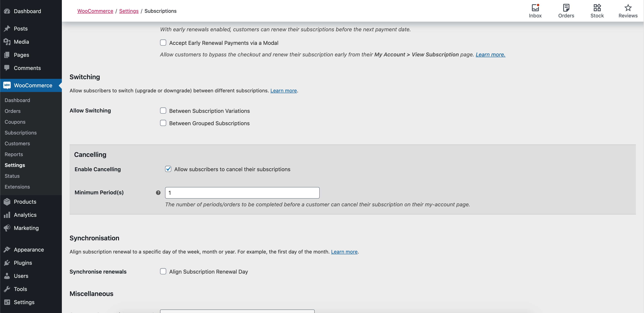The image size is (644, 313).
Task: Click the Minimum Period(s) help tooltip icon
Action: coord(158,192)
